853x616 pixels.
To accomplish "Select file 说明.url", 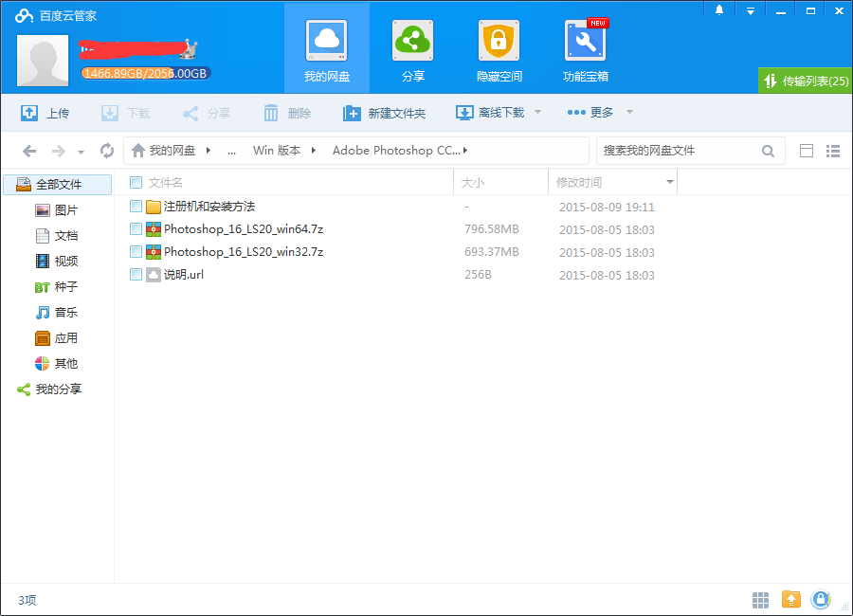I will [x=184, y=274].
